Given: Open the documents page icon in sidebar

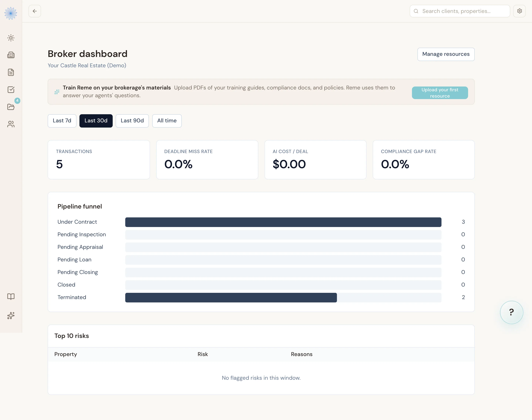Looking at the screenshot, I should (x=11, y=72).
